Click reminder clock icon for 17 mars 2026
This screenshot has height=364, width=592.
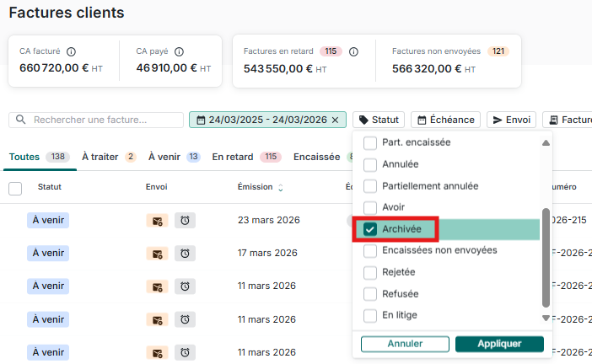[x=185, y=254]
